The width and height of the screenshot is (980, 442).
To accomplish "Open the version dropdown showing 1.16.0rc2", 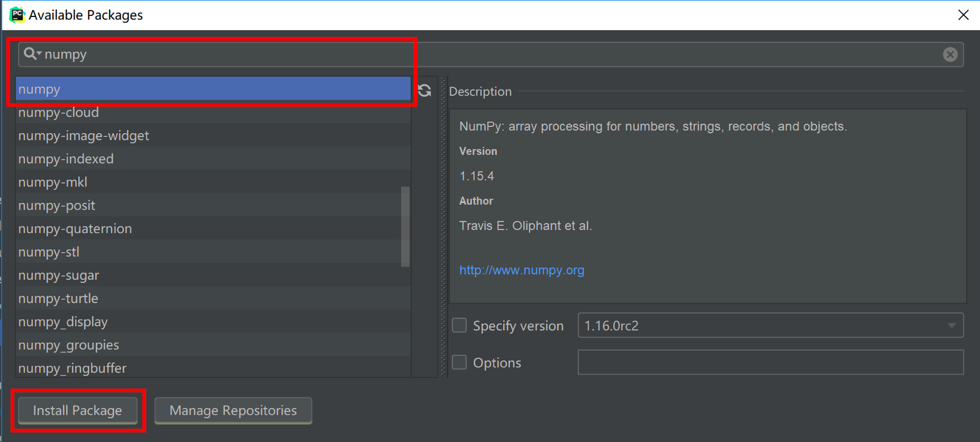I will [770, 325].
